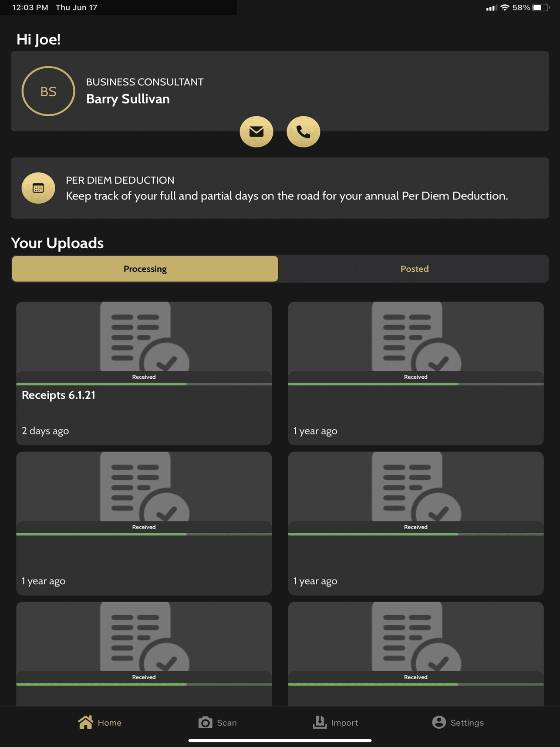Click the Your Uploads heading
The image size is (560, 747).
coord(57,243)
